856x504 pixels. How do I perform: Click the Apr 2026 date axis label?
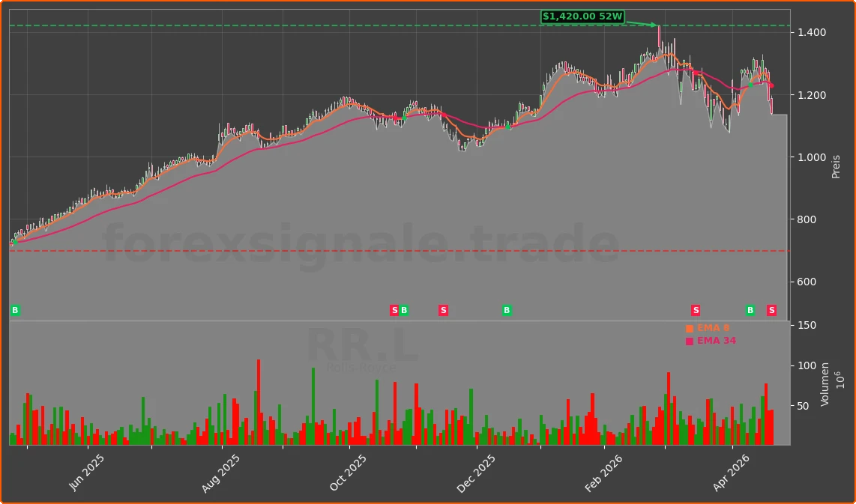[731, 473]
